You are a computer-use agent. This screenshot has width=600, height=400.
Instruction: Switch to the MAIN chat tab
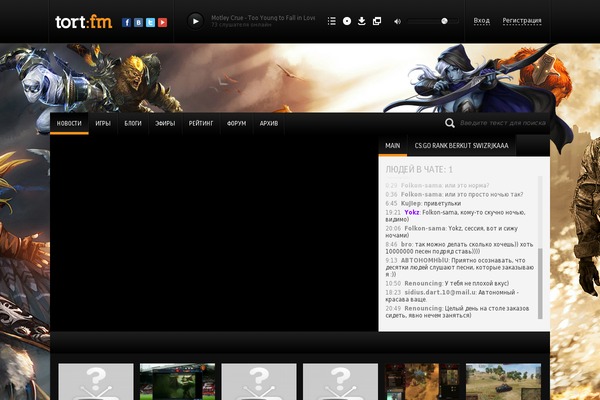coord(393,146)
